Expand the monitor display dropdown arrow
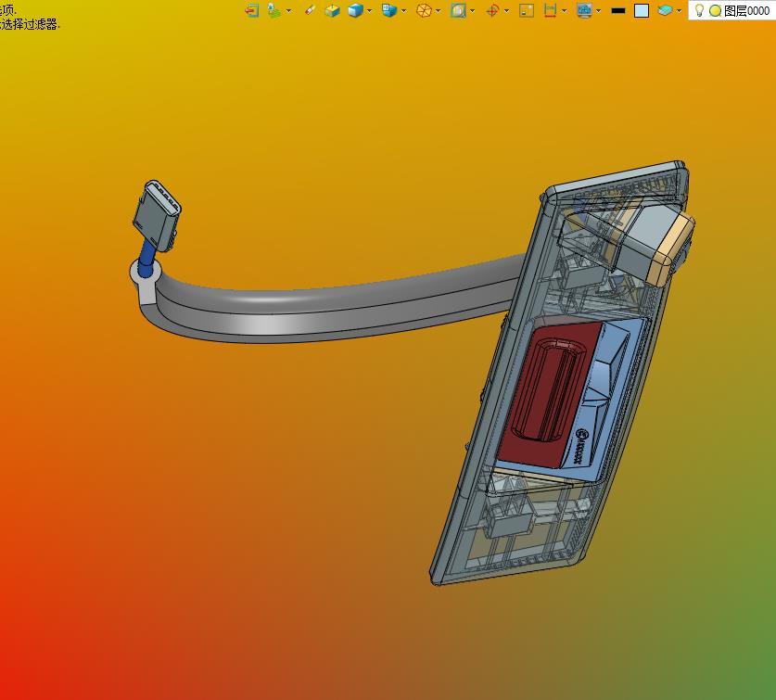Viewport: 776px width, 700px height. click(598, 11)
